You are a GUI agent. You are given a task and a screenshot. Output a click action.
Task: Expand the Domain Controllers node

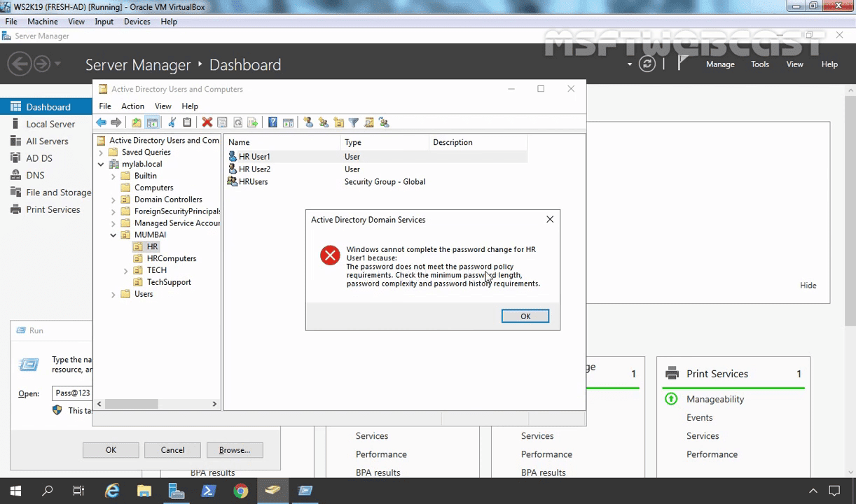coord(113,200)
